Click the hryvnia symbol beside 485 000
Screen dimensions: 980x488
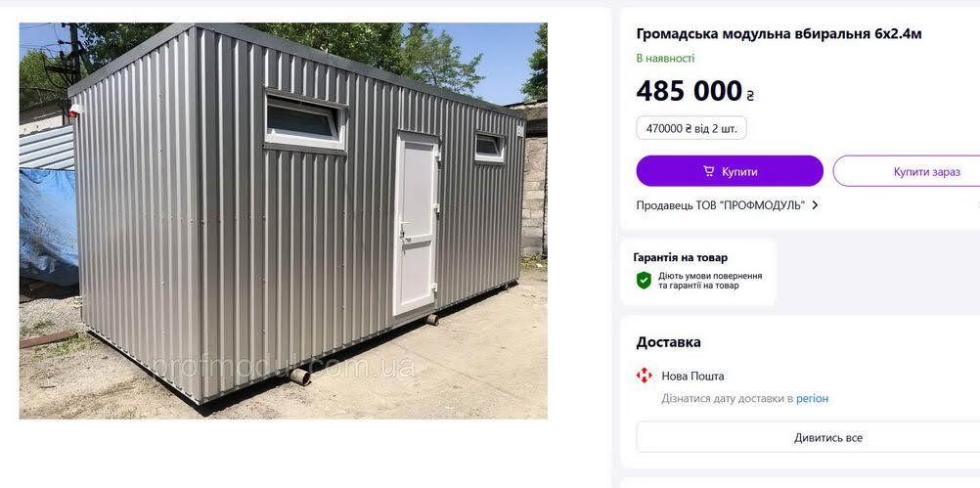pos(750,96)
